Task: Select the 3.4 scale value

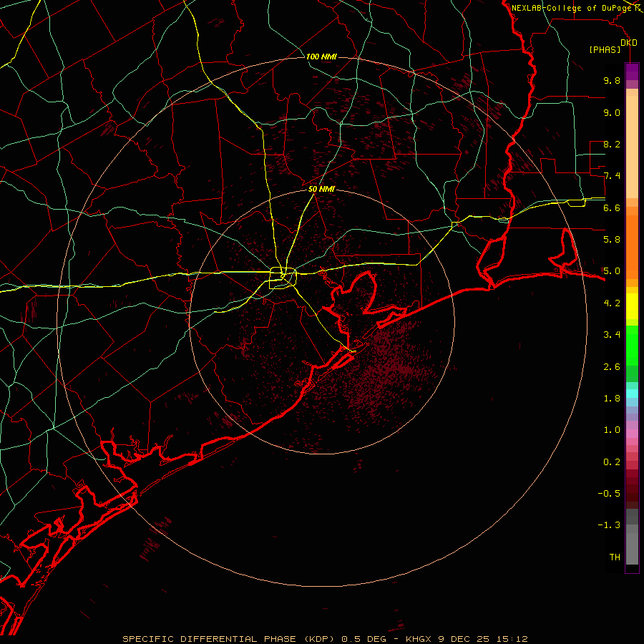Action: (612, 335)
